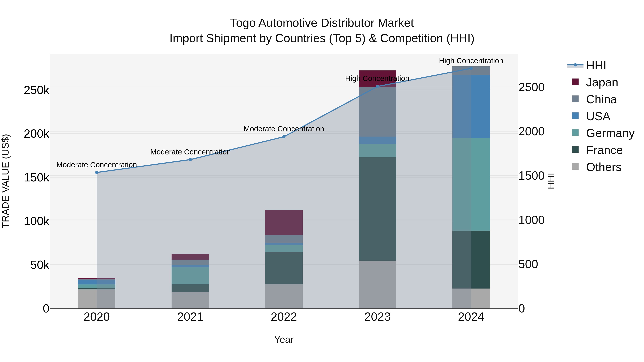Click the 2024 x-axis label
644x362 pixels.
[471, 317]
